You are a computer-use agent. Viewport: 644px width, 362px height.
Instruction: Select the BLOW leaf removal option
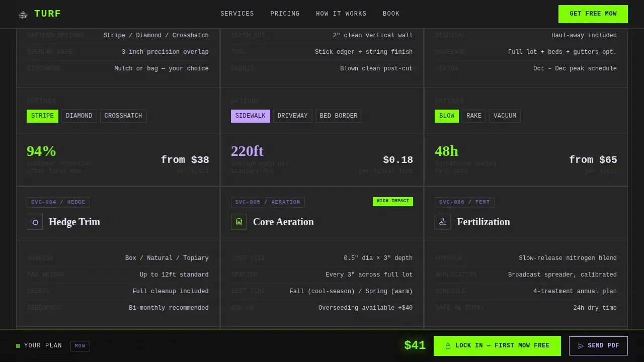tap(447, 116)
